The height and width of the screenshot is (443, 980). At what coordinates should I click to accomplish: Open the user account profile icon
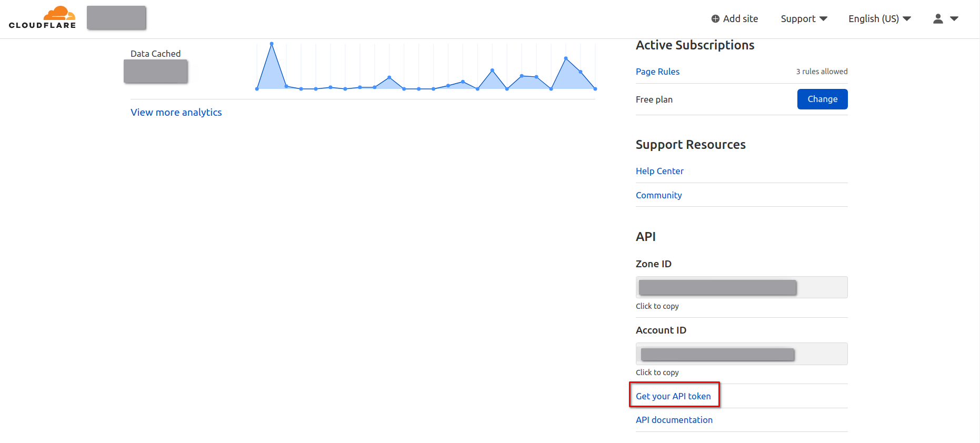(938, 19)
